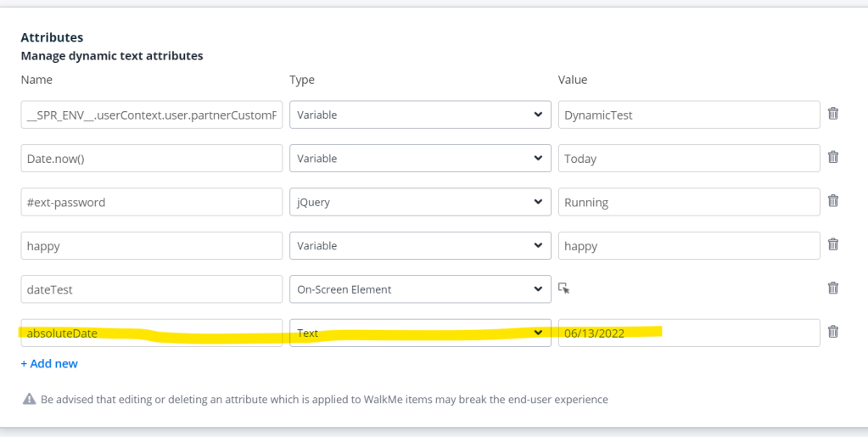
Task: Delete the Date.now() attribute row
Action: [832, 157]
